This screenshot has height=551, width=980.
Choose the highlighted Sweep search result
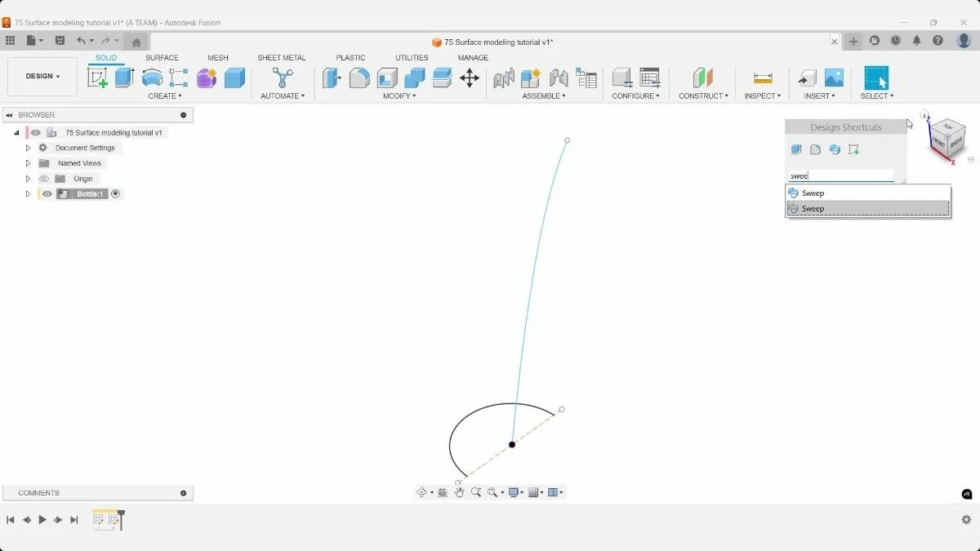(x=868, y=209)
